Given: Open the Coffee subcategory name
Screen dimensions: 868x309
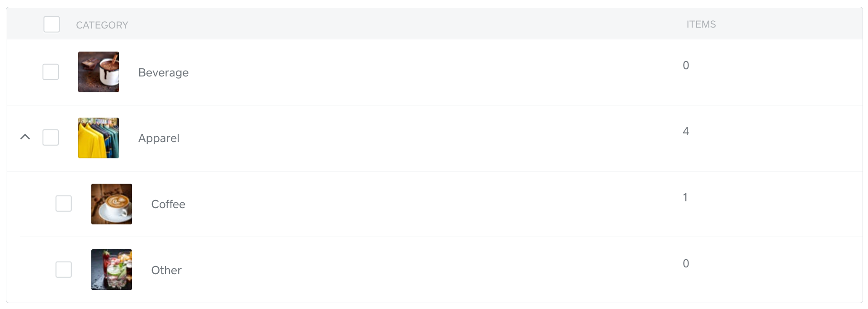Looking at the screenshot, I should (x=168, y=204).
